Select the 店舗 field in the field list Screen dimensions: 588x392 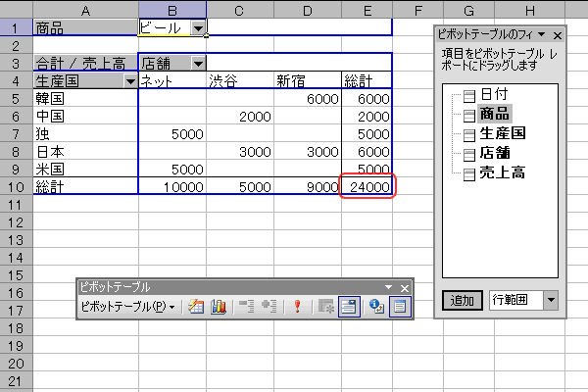point(495,154)
